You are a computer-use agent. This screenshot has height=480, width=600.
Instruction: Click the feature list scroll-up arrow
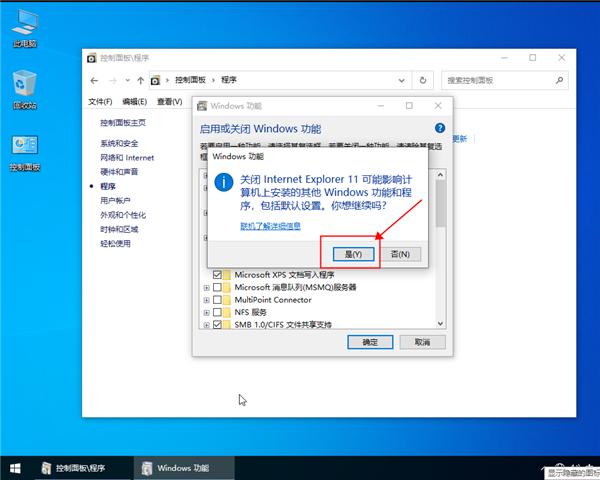pos(440,175)
